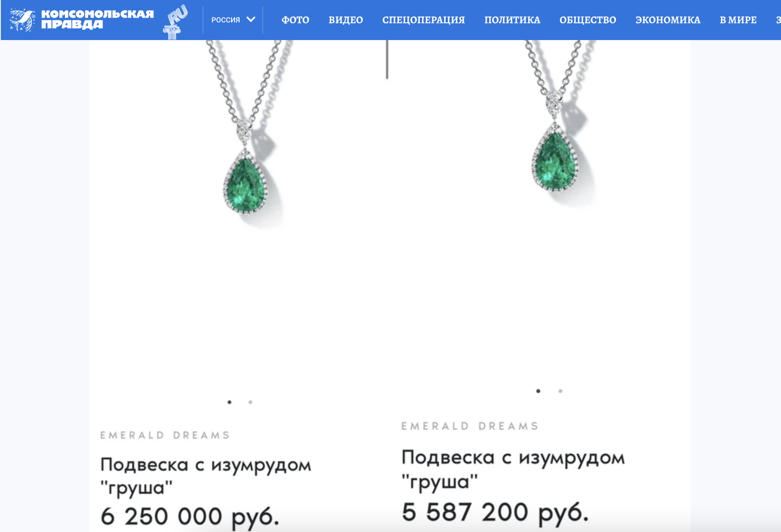The width and height of the screenshot is (781, 532).
Task: Go to the В МИРЕ section
Action: (738, 20)
